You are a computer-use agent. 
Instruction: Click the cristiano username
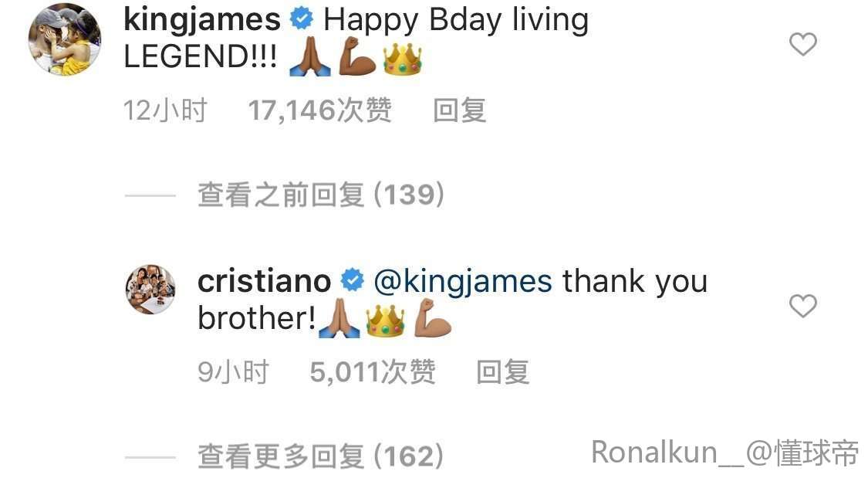click(x=264, y=281)
